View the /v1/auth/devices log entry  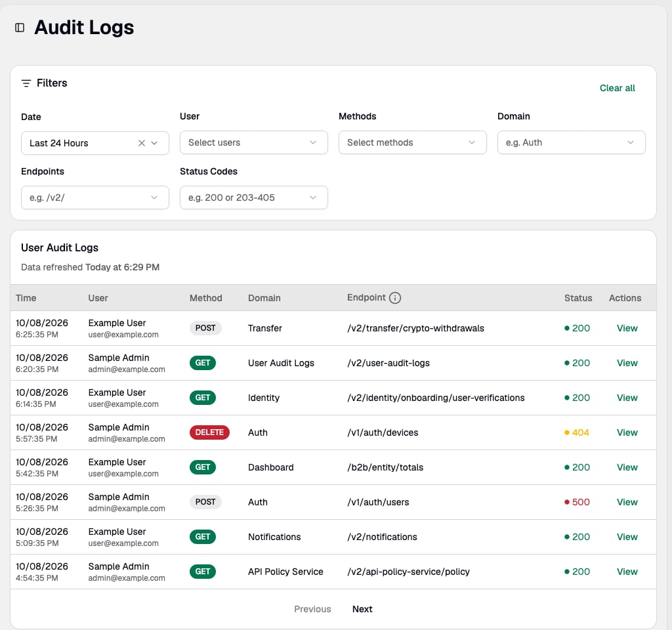pos(627,432)
